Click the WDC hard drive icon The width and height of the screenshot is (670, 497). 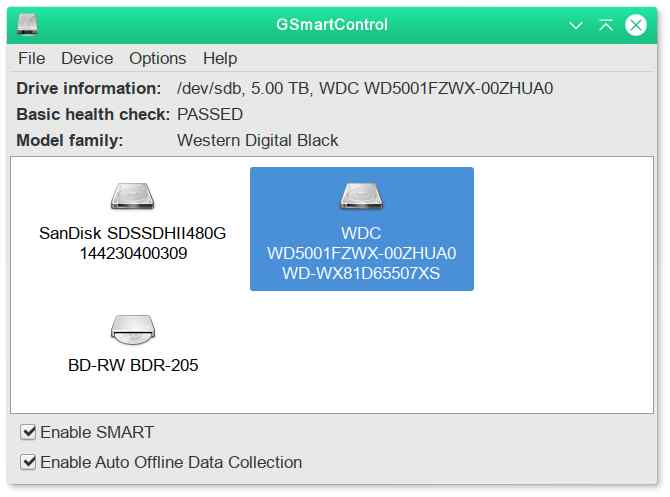coord(361,196)
